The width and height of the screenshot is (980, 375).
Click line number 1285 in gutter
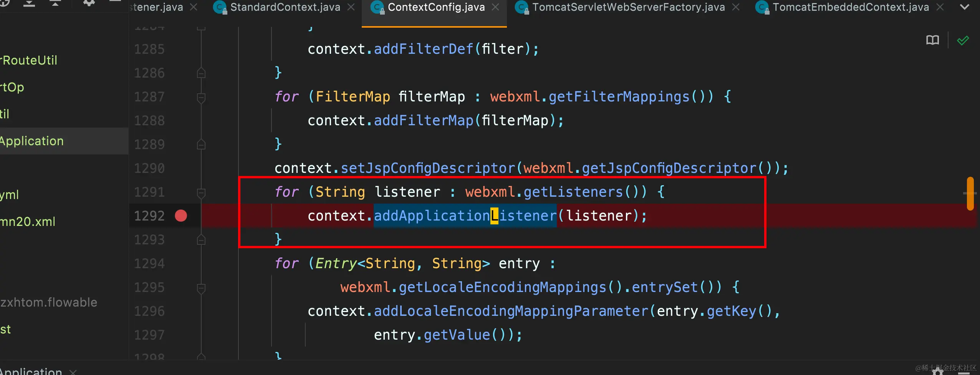[149, 49]
